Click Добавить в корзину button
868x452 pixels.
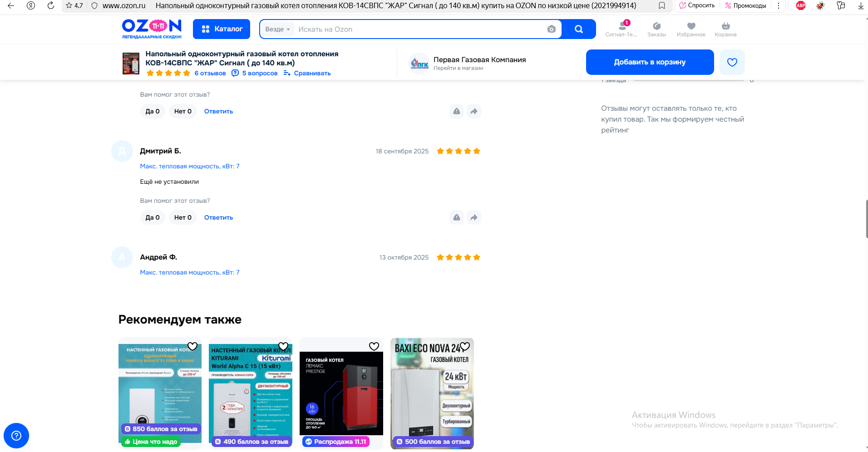[650, 62]
